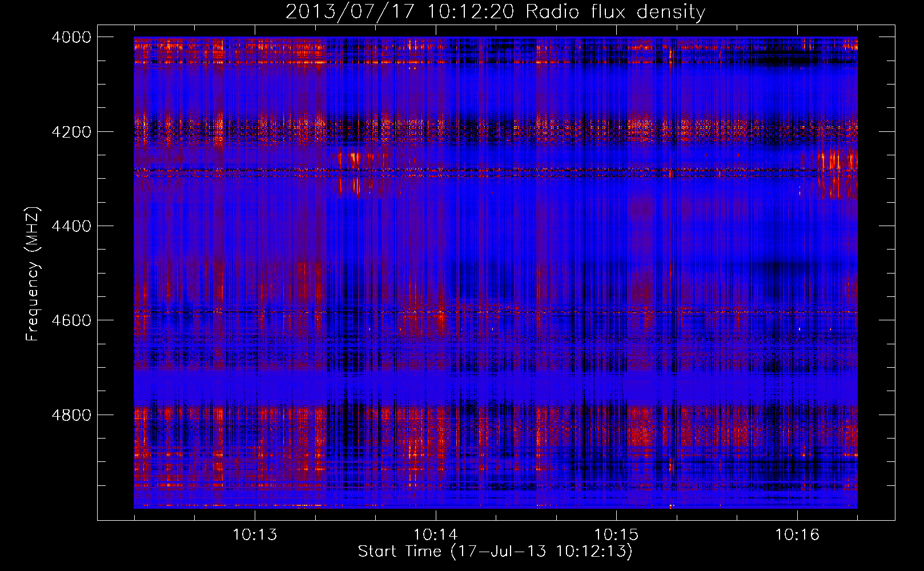Click the plot title "2013/07/17 10:12:20 Radio flux density"
The image size is (924, 571).
click(495, 11)
